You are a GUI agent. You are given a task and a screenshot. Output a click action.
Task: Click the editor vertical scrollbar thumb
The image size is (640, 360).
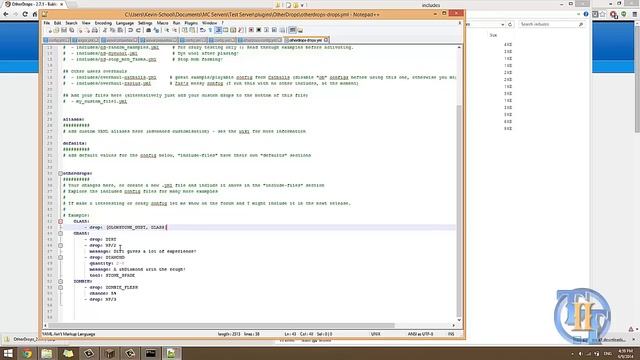[x=459, y=210]
